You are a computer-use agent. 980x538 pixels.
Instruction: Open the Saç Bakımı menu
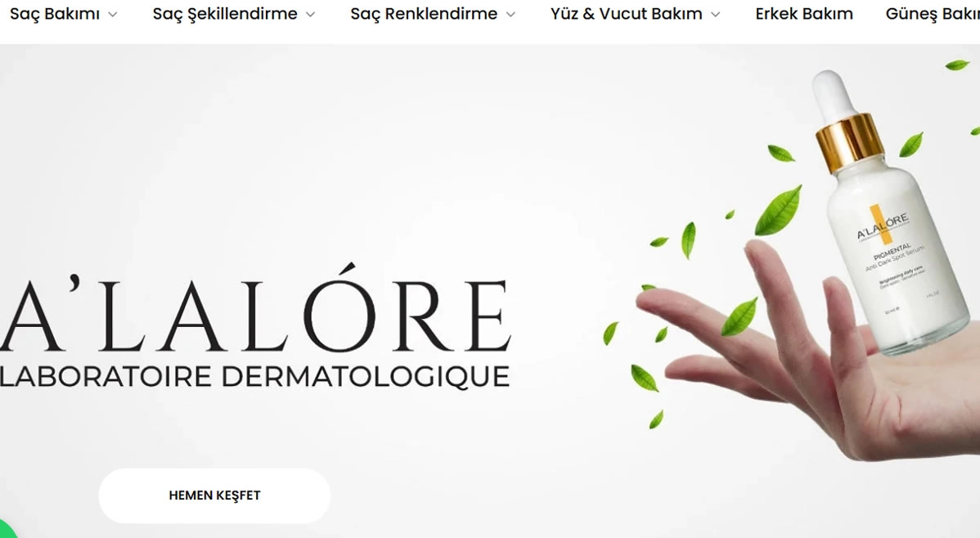click(x=55, y=14)
